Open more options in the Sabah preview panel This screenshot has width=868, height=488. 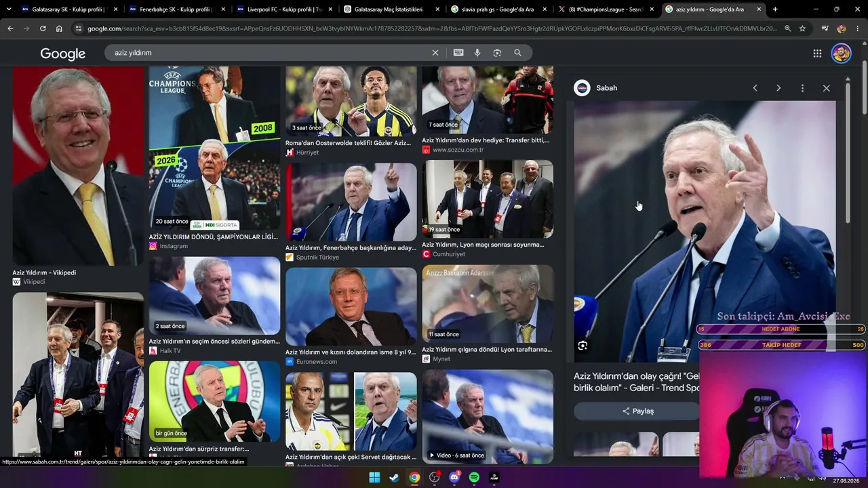coord(802,88)
